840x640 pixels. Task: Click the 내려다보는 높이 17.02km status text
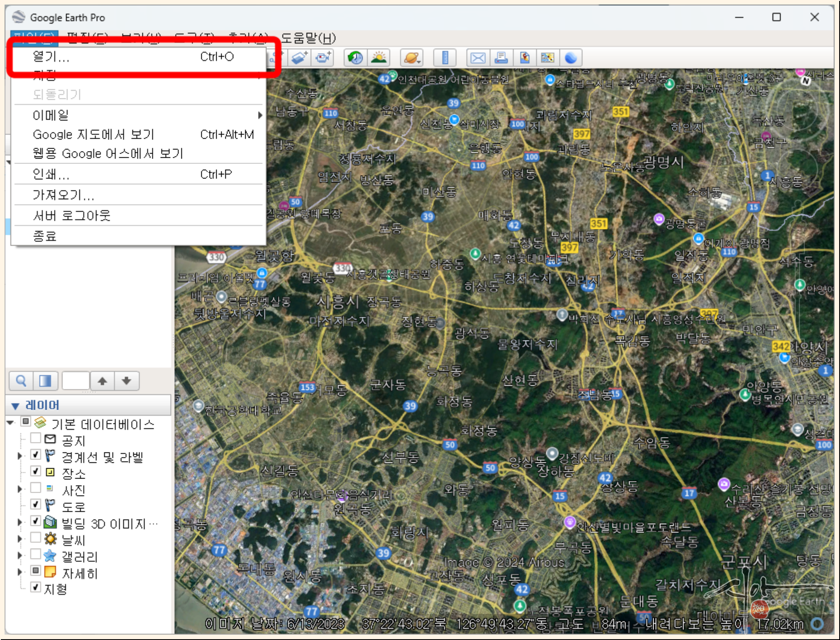pyautogui.click(x=725, y=624)
